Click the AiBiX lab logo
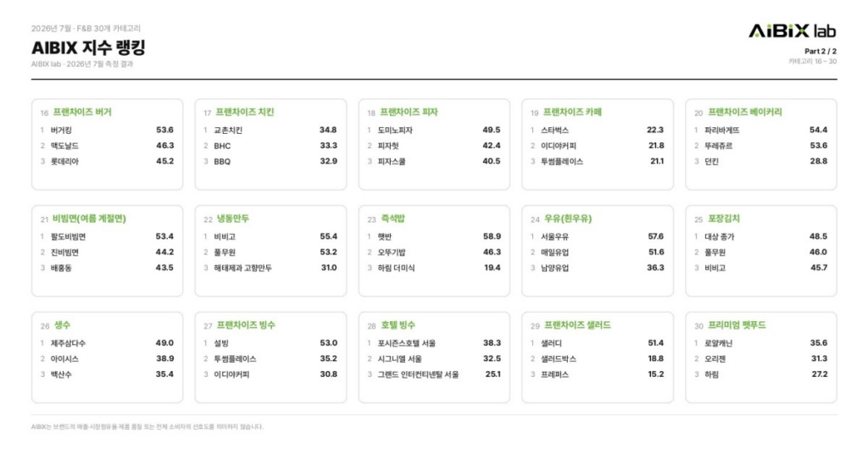Image resolution: width=868 pixels, height=455 pixels. pos(793,31)
